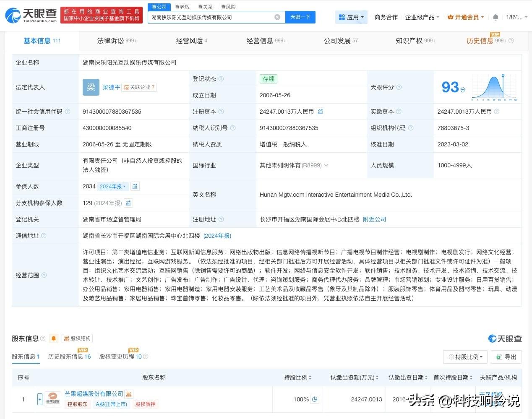Click the shareholder alert bell icon

54,338
